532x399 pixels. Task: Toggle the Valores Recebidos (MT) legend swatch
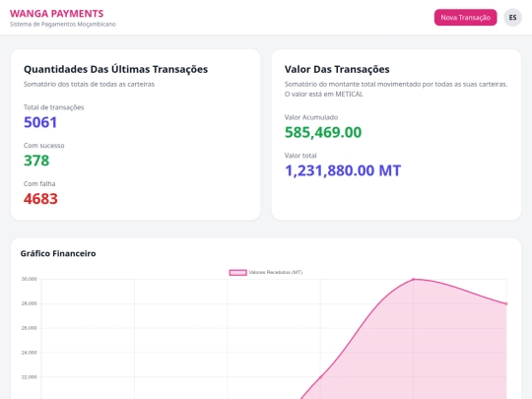tap(237, 273)
